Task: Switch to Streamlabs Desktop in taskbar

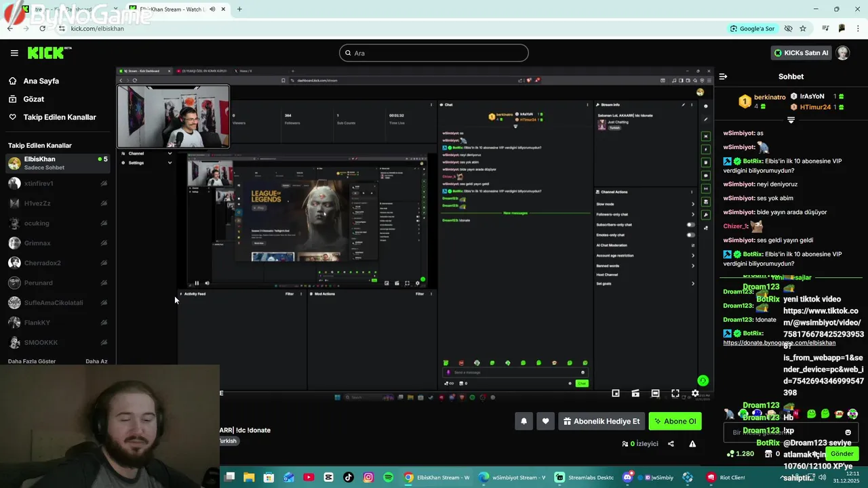Action: (x=583, y=477)
